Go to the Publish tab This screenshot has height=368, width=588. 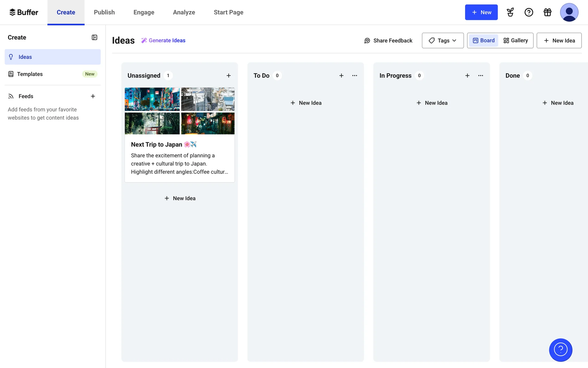coord(104,12)
